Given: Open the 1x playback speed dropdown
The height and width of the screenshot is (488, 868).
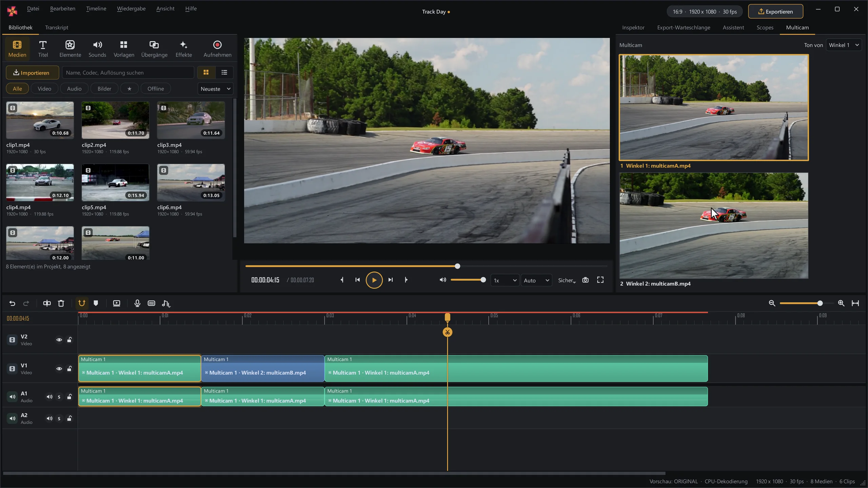Looking at the screenshot, I should click(505, 280).
